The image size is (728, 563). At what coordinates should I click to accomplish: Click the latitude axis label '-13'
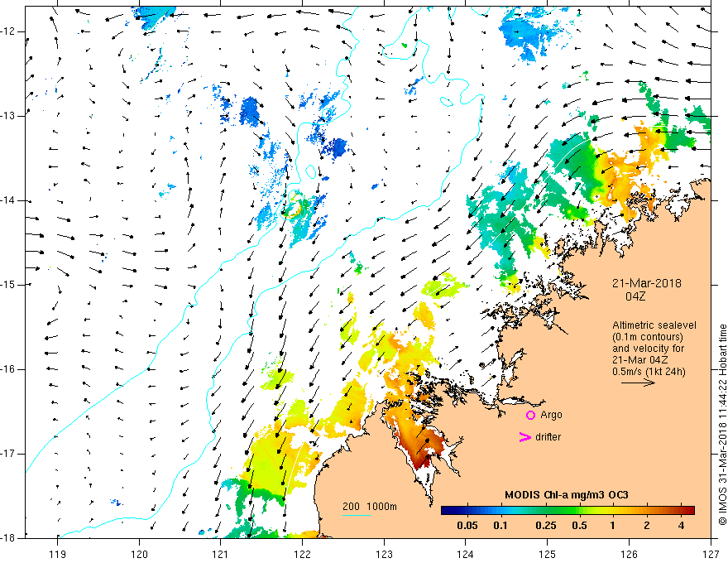[x=9, y=116]
